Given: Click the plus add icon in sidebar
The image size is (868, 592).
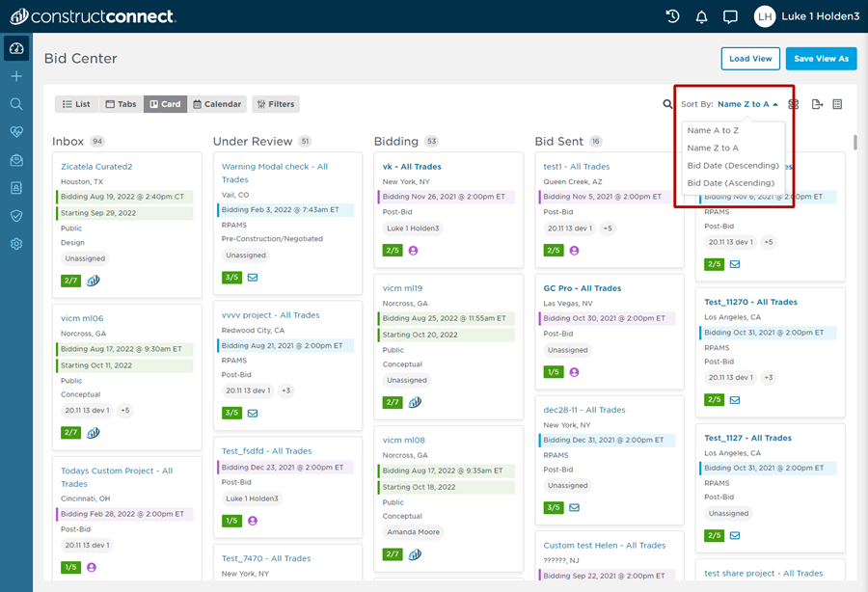Looking at the screenshot, I should click(x=16, y=76).
